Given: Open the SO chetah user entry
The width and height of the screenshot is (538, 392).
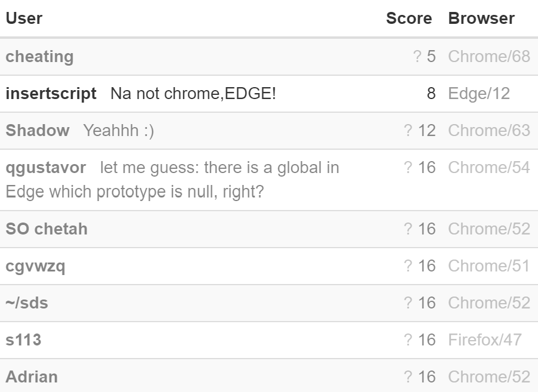Looking at the screenshot, I should (x=47, y=229).
